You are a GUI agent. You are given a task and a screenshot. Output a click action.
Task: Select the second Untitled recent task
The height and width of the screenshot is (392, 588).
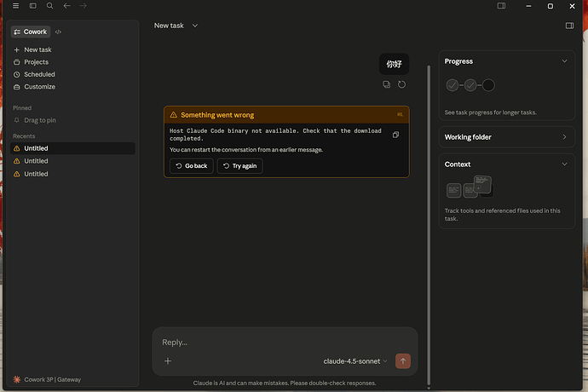pos(72,161)
